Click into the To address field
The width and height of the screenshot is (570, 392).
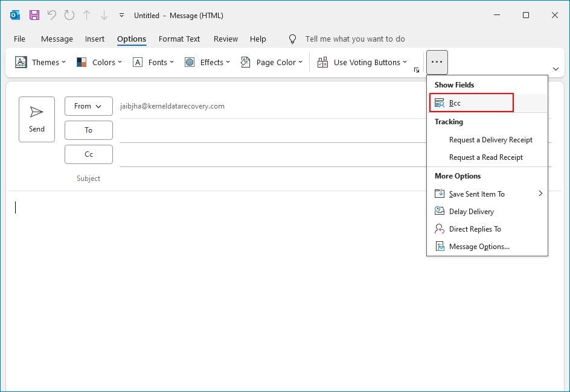coord(273,131)
